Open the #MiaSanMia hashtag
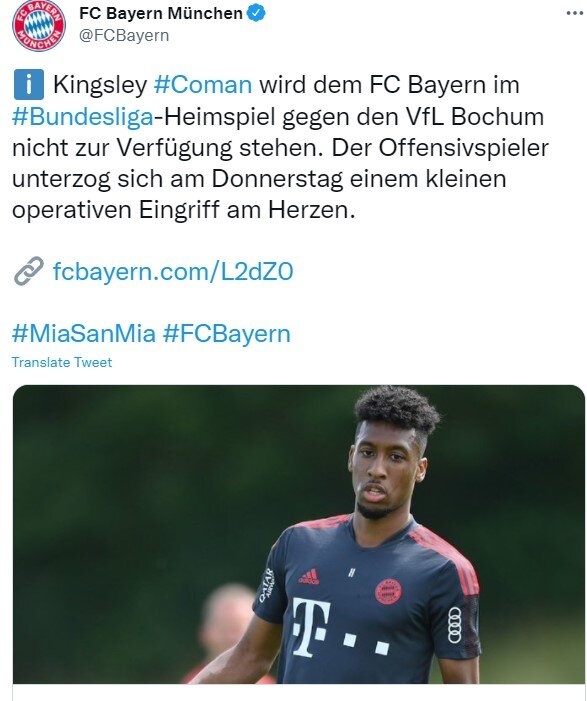 click(x=84, y=334)
